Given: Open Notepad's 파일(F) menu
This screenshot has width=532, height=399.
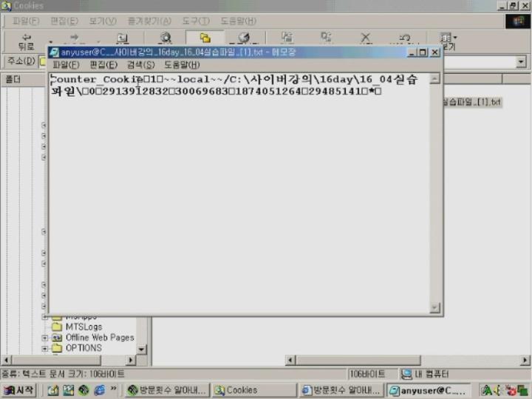Looking at the screenshot, I should [x=66, y=65].
